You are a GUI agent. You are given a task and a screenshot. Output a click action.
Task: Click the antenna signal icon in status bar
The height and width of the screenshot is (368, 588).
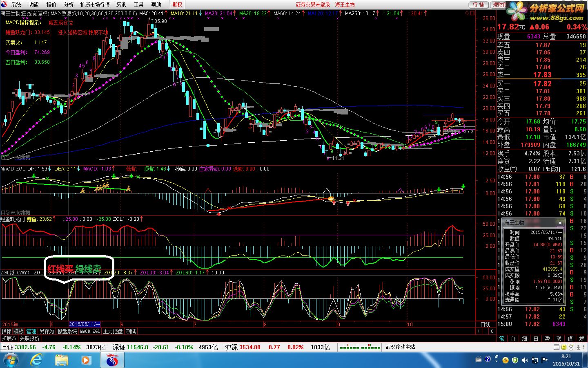pyautogui.click(x=570, y=347)
